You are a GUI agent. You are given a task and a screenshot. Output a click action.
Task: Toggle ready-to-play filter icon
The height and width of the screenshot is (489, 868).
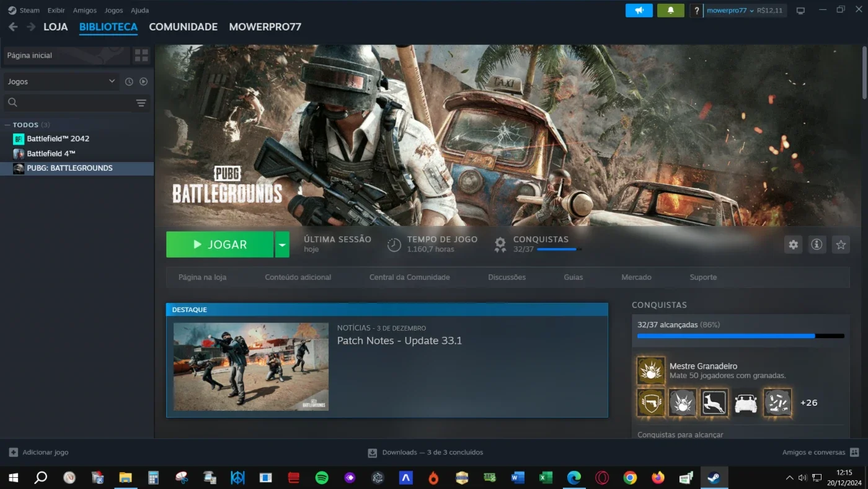tap(143, 81)
